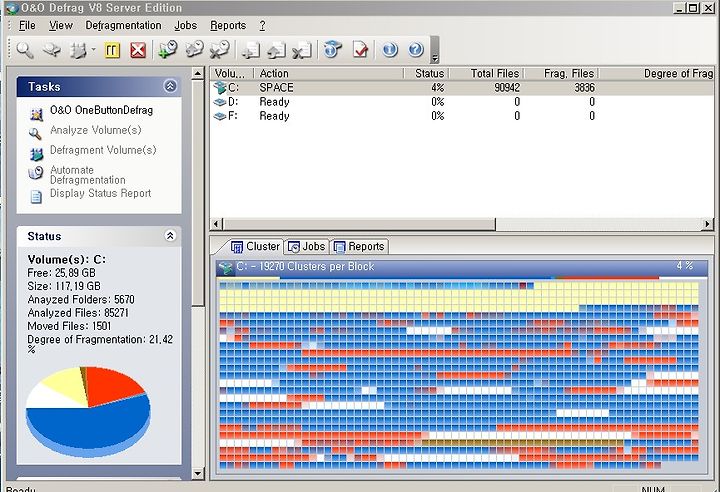Click the greyed OneButtonDefrag toolbar icon
Viewport: 720px width, 492px height.
click(51, 50)
